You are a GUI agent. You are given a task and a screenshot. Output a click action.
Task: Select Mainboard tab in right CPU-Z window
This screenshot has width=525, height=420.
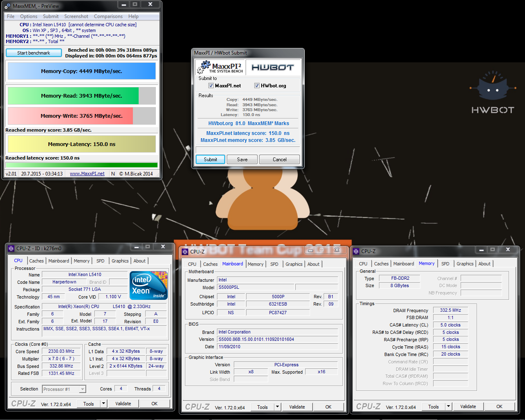(404, 264)
